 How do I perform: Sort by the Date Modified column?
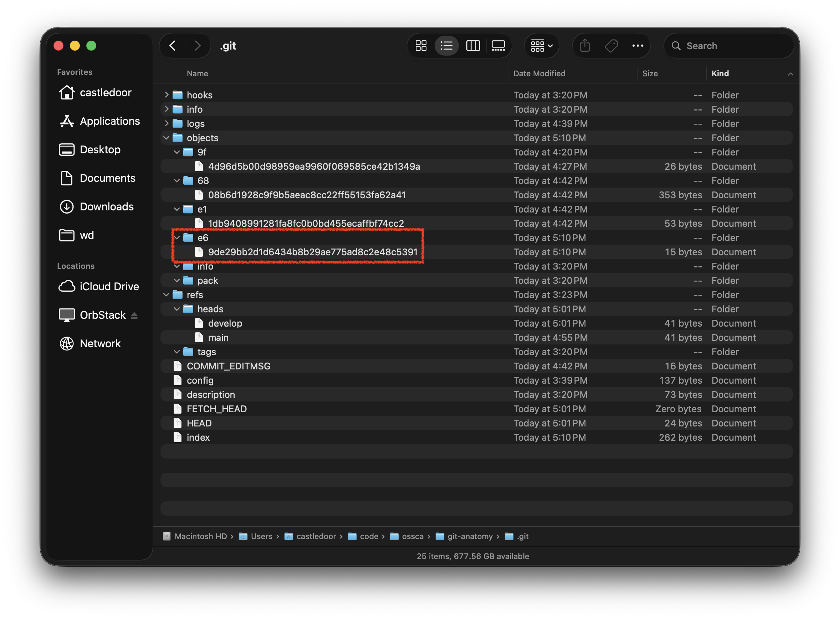point(539,73)
